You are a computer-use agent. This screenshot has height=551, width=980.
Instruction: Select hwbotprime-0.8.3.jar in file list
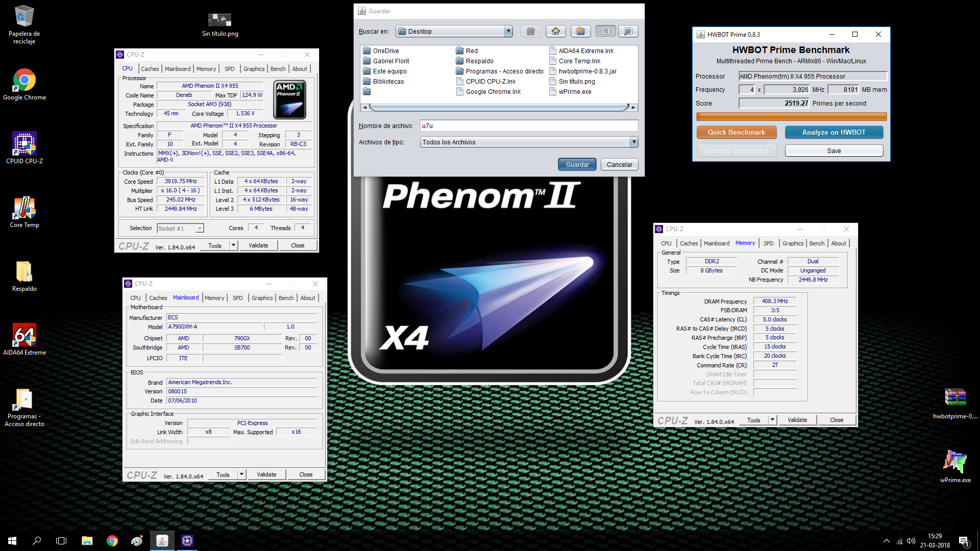coord(582,71)
